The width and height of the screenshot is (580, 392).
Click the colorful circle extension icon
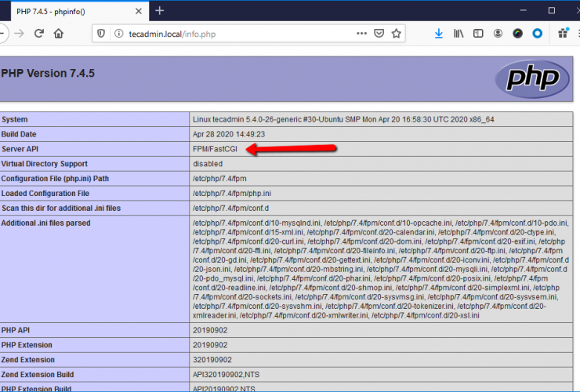point(517,34)
